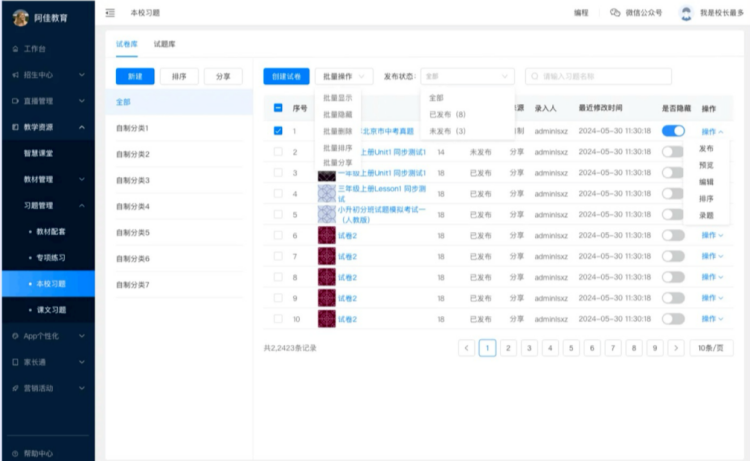Choose 批量删除 from batch menu

coord(338,131)
